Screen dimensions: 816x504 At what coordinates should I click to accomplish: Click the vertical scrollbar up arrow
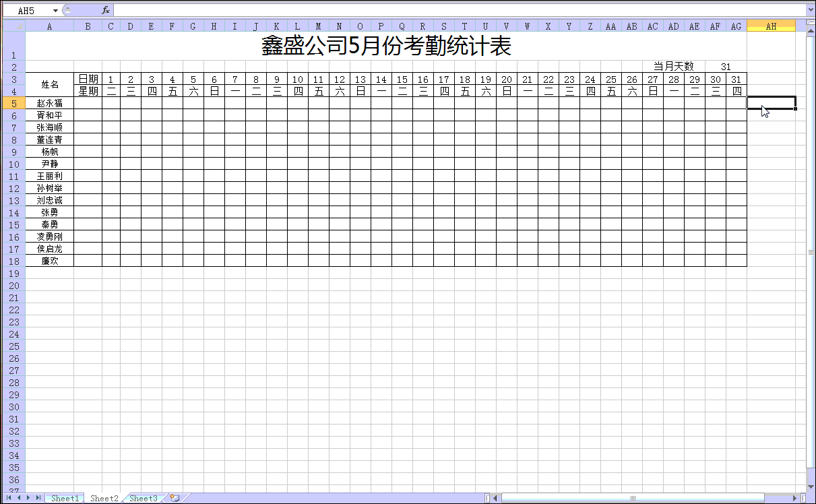click(811, 32)
